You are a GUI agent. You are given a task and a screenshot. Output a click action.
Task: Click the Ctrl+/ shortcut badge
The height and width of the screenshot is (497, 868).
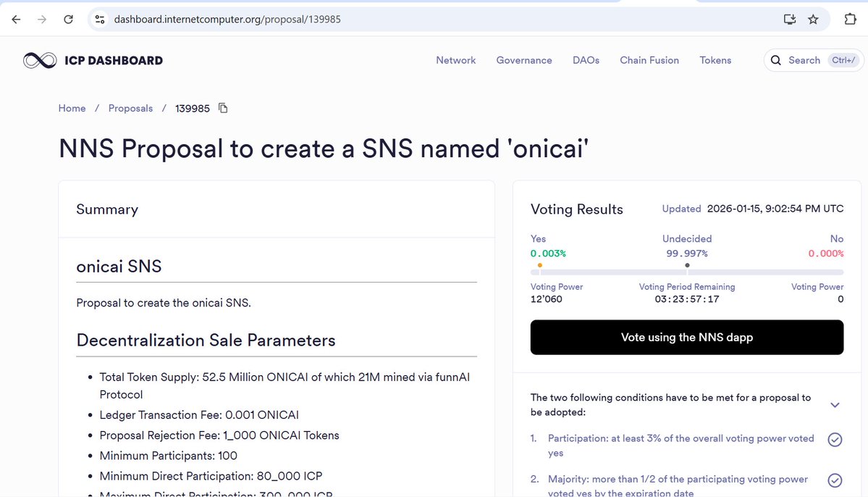tap(843, 60)
